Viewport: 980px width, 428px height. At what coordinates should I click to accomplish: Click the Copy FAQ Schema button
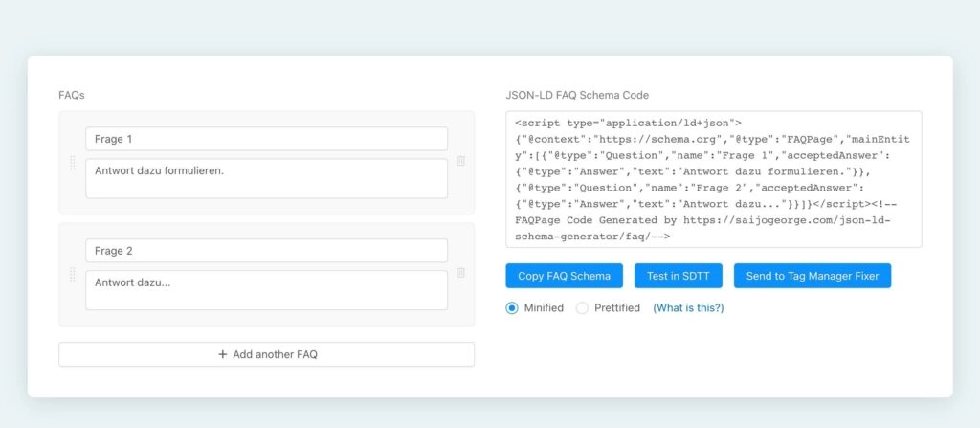pos(565,276)
